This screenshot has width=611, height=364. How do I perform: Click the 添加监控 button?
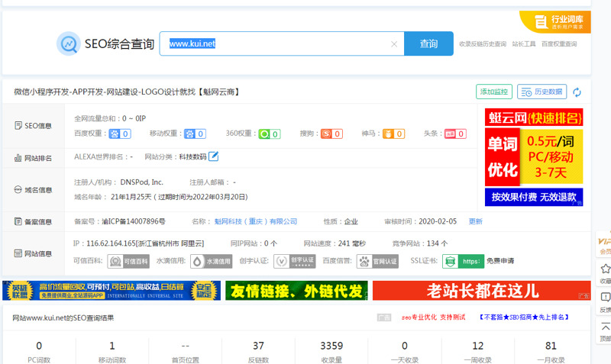tap(493, 92)
